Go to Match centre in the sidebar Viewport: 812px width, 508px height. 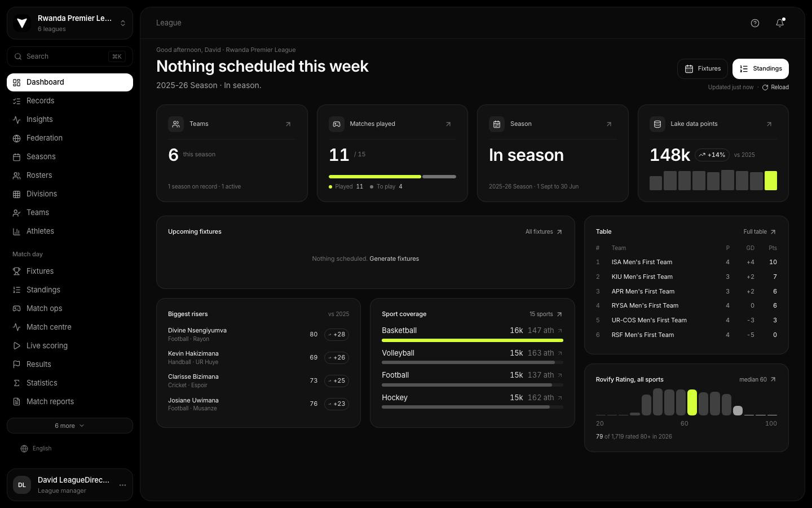[70, 327]
